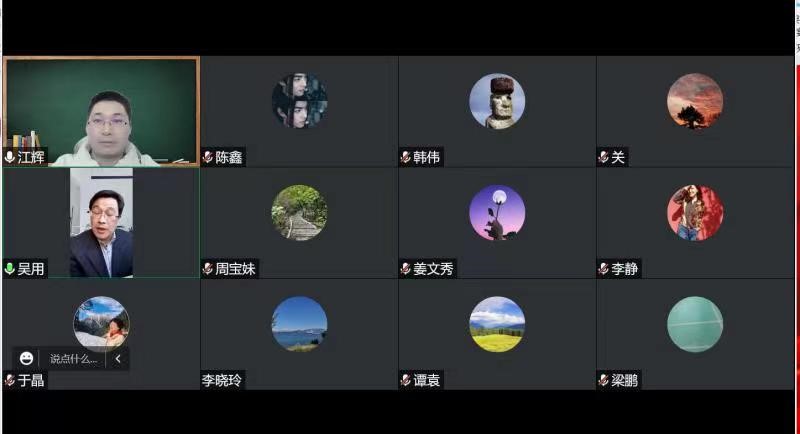
Task: Click the muted microphone icon beside 梁鹏
Action: 604,380
